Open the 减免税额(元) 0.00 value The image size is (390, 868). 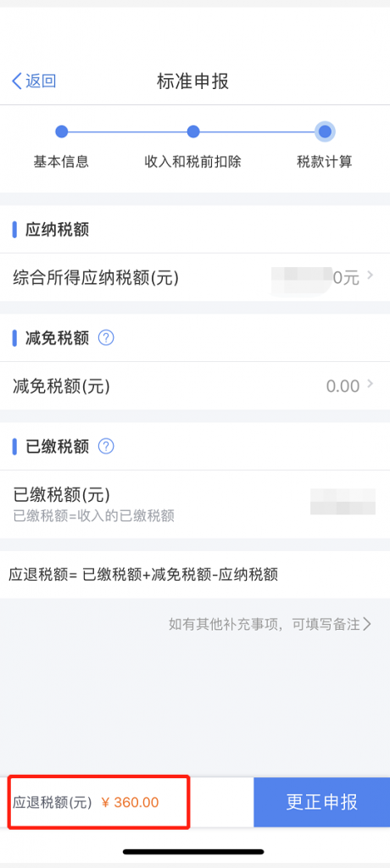pyautogui.click(x=343, y=386)
